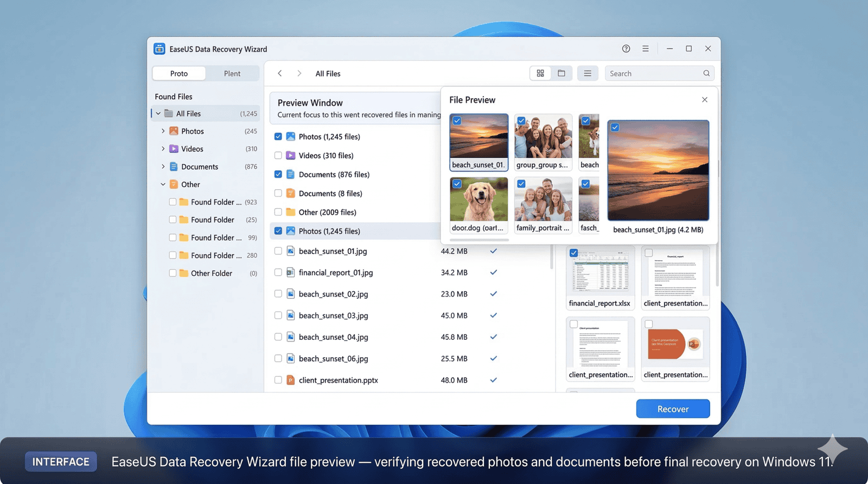The width and height of the screenshot is (868, 484).
Task: Close the File Preview panel
Action: click(705, 100)
